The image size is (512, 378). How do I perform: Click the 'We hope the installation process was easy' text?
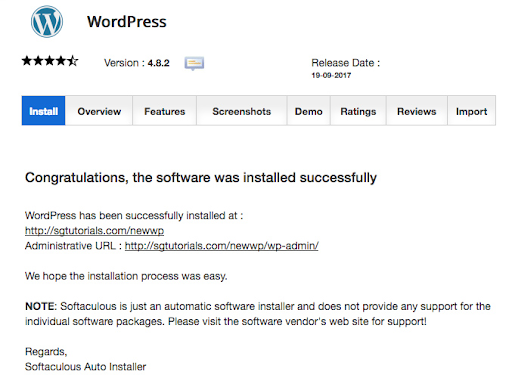tap(126, 276)
